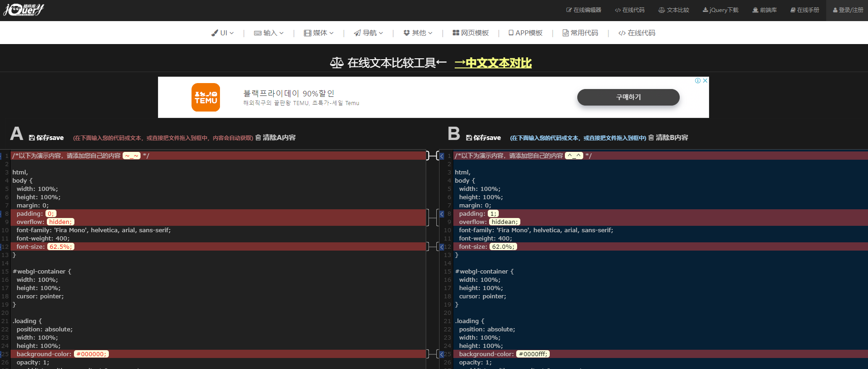This screenshot has width=868, height=369.
Task: Close the Temu advertisement with the X
Action: [x=705, y=80]
